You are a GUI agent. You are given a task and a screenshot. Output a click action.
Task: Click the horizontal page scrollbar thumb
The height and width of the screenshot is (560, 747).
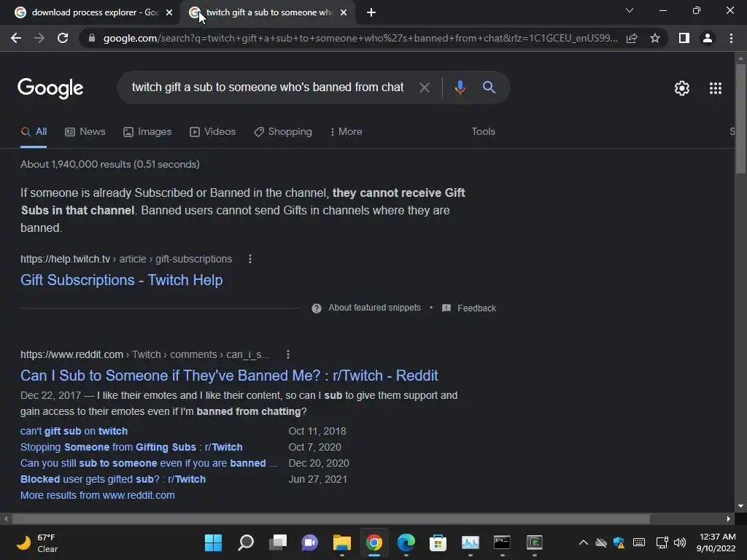click(331, 518)
